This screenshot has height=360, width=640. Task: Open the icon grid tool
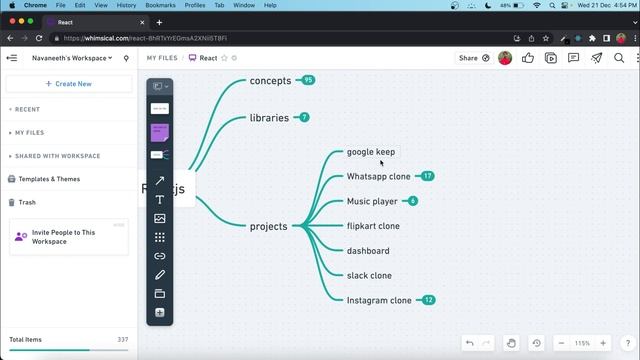[x=160, y=237]
